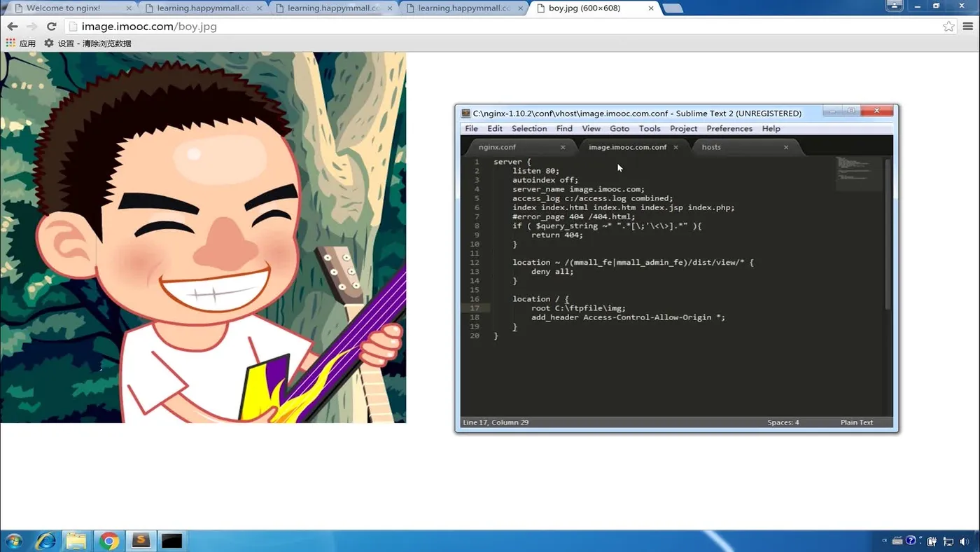
Task: Open the 应用 apps shortcut in bookmarks bar
Action: (x=20, y=43)
